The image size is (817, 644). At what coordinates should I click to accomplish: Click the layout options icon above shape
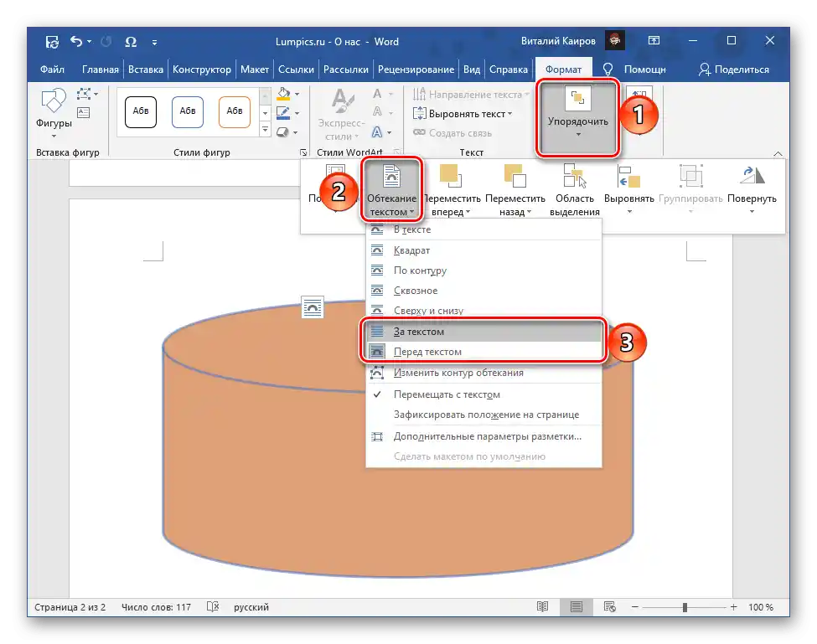313,307
